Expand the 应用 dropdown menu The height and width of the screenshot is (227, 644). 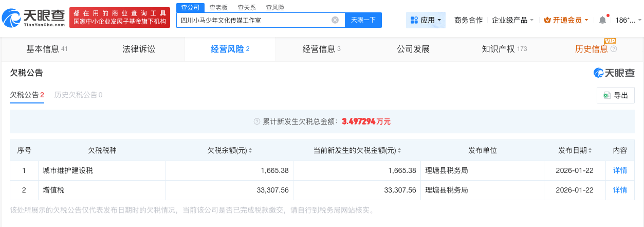click(x=426, y=20)
